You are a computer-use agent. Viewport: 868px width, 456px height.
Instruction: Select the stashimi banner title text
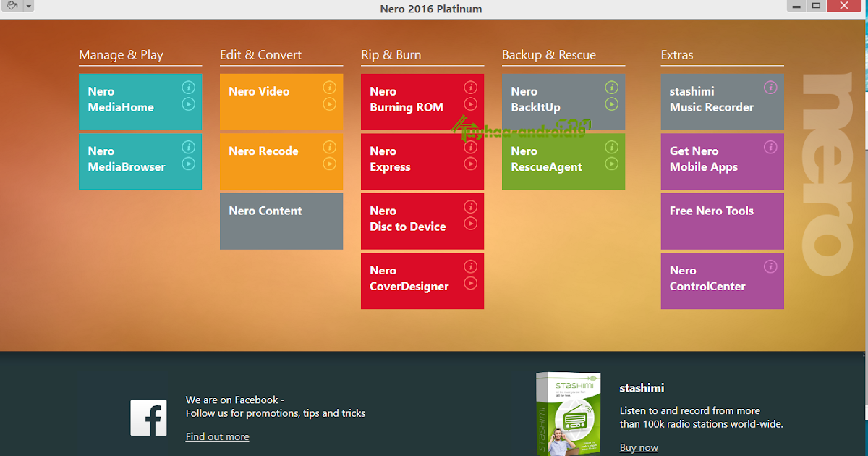(x=642, y=388)
